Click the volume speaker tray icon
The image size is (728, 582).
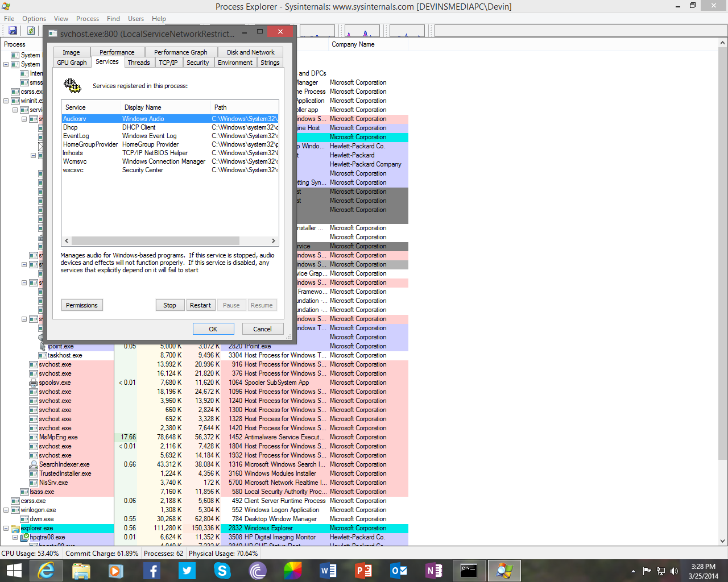pyautogui.click(x=674, y=571)
